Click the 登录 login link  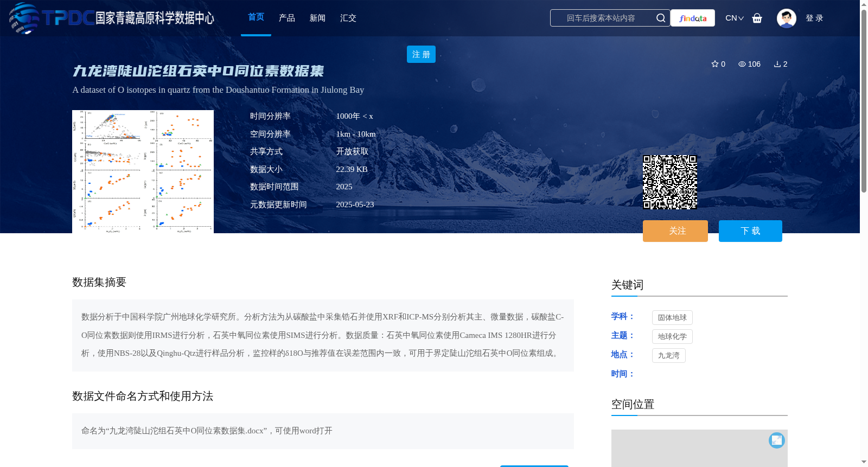[x=814, y=18]
